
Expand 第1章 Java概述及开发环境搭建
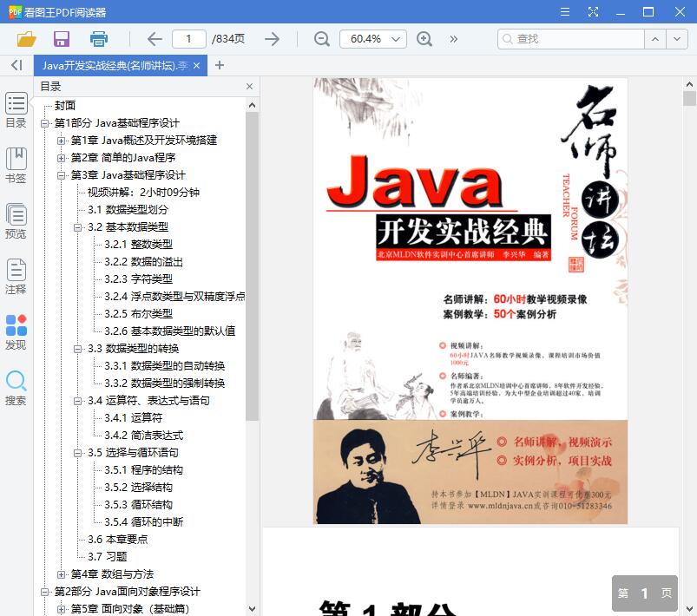pyautogui.click(x=61, y=141)
